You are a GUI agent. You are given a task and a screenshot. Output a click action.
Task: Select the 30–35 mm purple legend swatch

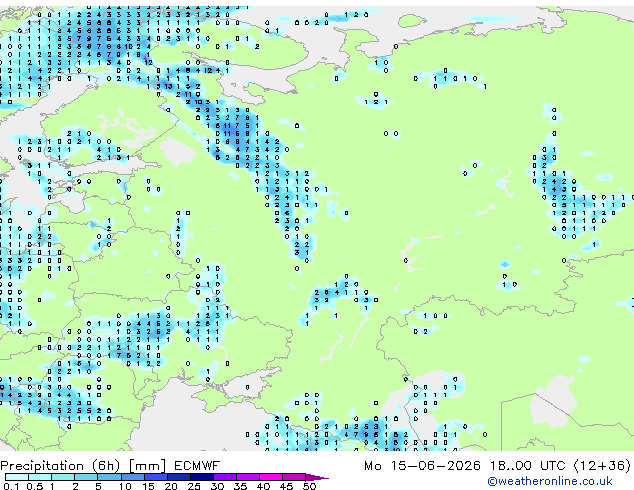(225, 477)
